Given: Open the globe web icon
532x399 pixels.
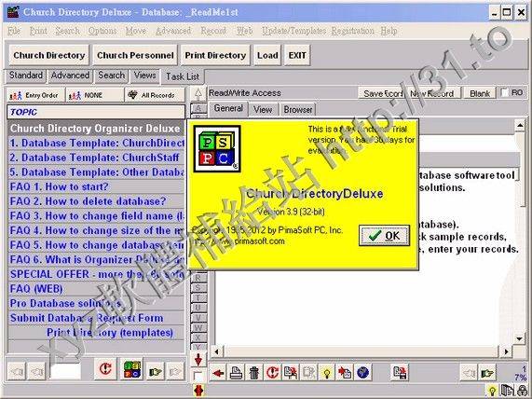Looking at the screenshot, I should (363, 373).
